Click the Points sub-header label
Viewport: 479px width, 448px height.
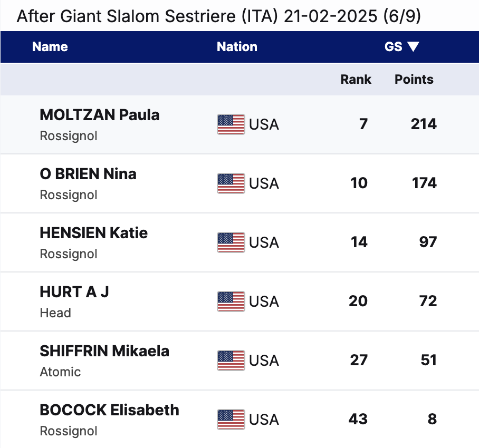(x=414, y=80)
